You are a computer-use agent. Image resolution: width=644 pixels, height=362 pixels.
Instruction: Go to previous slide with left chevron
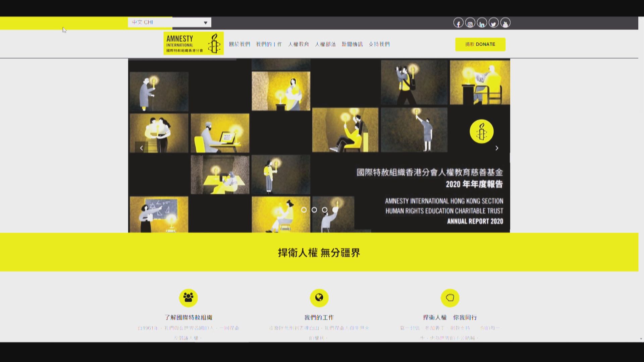(141, 148)
